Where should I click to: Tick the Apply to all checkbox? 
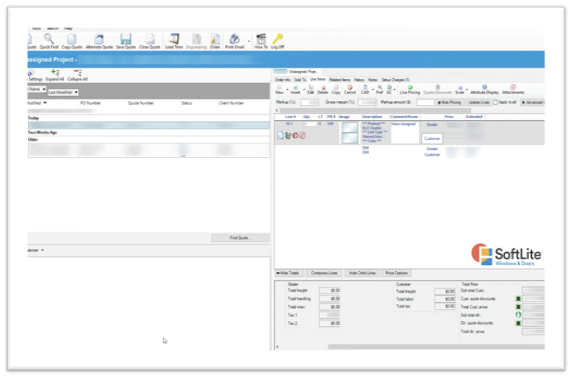(x=495, y=103)
